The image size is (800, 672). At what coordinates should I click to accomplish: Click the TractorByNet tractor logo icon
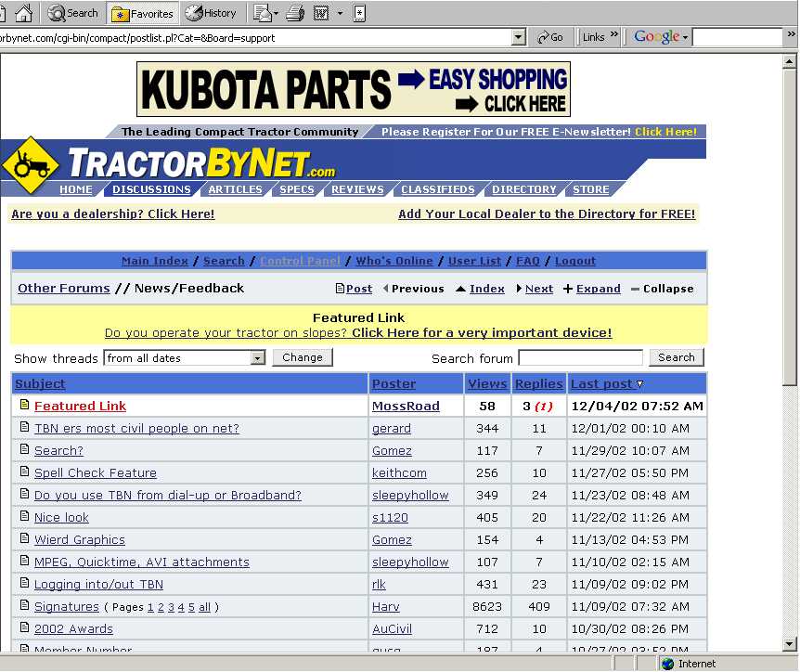click(x=30, y=165)
